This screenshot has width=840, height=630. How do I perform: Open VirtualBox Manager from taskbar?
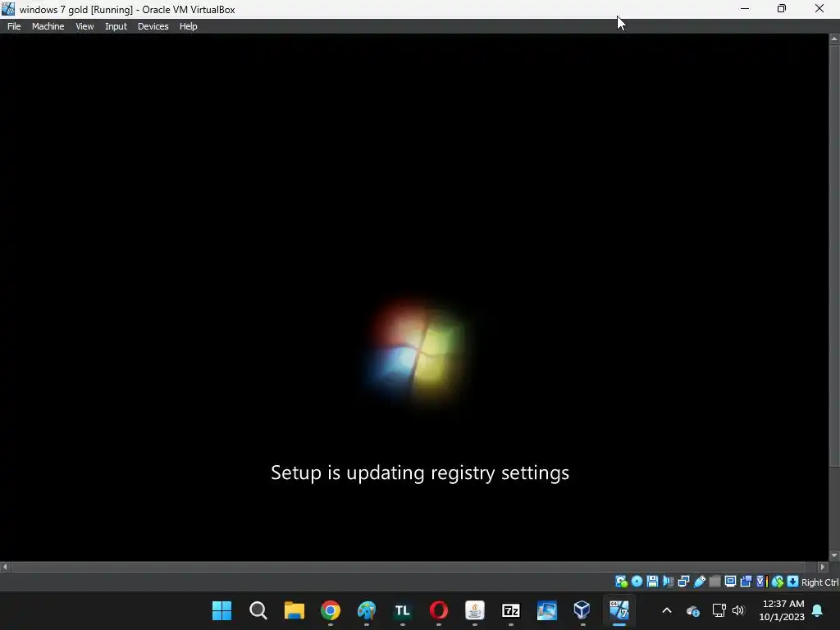point(582,610)
